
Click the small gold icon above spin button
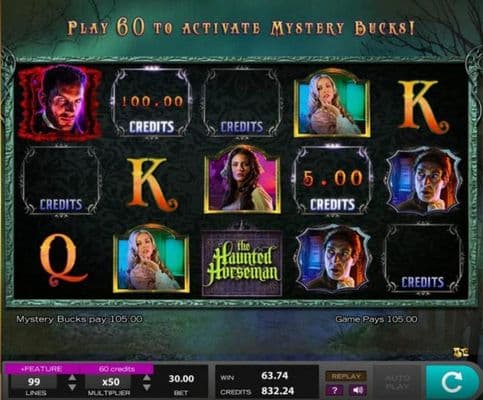[461, 352]
